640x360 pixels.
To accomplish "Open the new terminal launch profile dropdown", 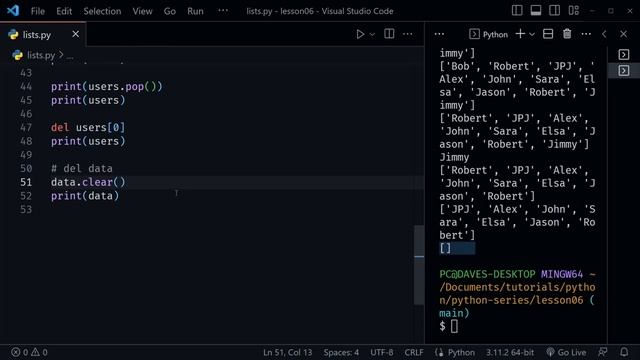I will [x=532, y=35].
